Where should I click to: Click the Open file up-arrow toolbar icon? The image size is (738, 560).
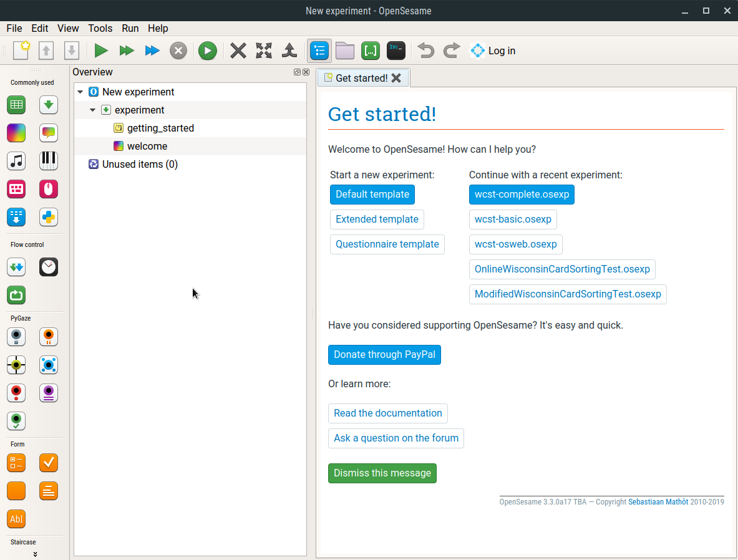tap(46, 51)
